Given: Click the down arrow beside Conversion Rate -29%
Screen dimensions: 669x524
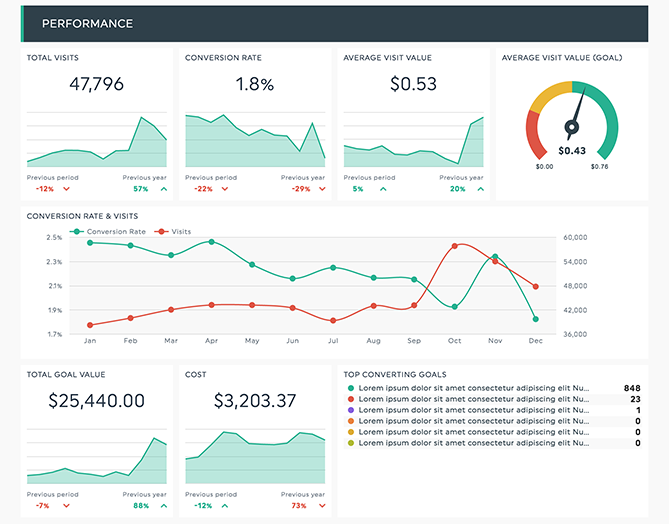Looking at the screenshot, I should 321,189.
